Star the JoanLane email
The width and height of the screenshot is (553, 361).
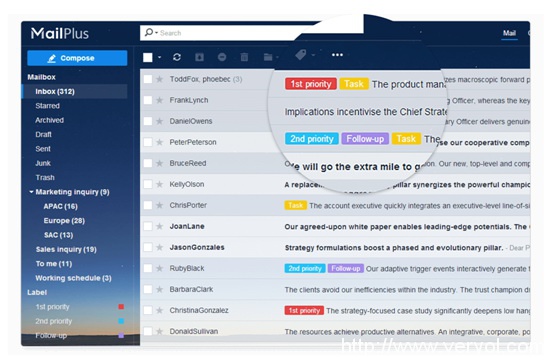[159, 226]
